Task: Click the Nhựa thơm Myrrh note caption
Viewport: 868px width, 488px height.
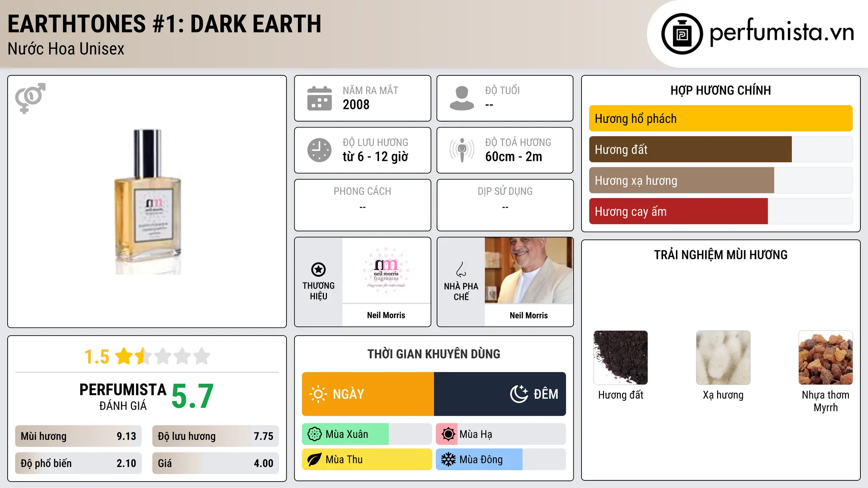Action: tap(826, 401)
